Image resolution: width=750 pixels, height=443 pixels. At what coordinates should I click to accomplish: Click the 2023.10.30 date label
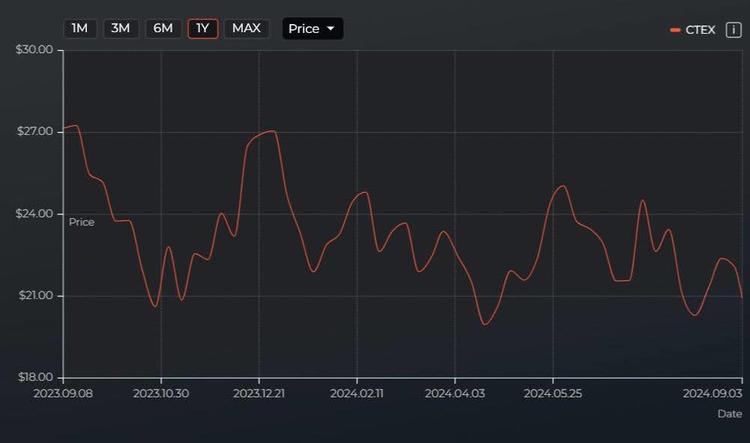[161, 393]
